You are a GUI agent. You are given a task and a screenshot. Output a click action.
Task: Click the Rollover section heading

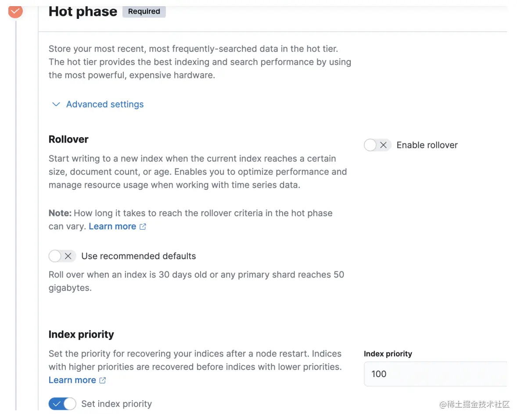[68, 139]
